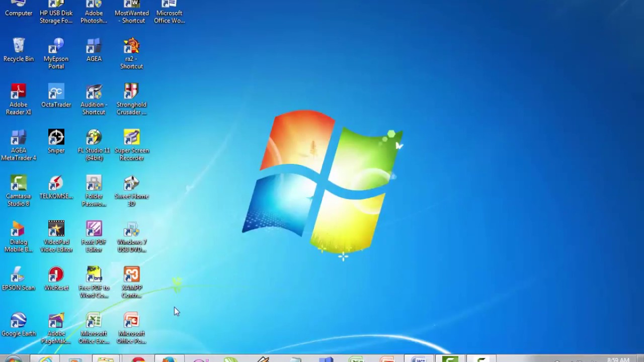Screen dimensions: 644x362
Task: Select the Folder Password shortcut icon
Action: click(x=94, y=191)
